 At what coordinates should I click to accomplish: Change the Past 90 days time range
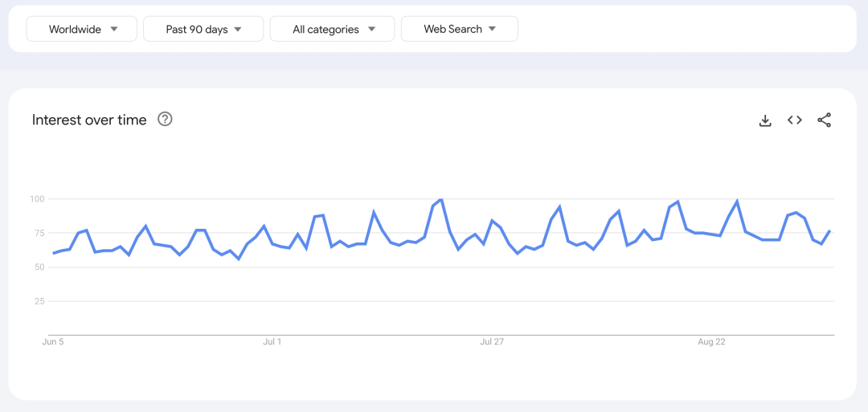(x=197, y=29)
